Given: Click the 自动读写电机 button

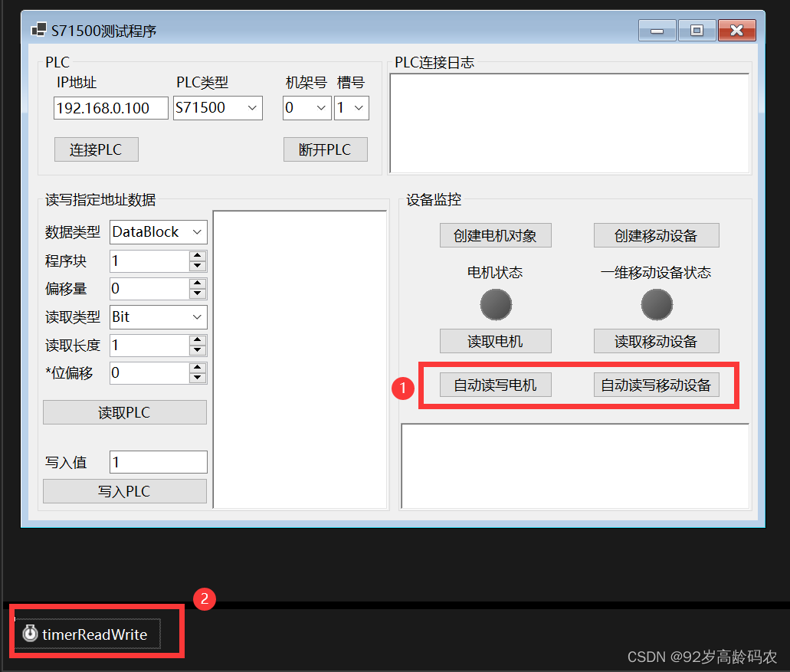Looking at the screenshot, I should pyautogui.click(x=495, y=385).
